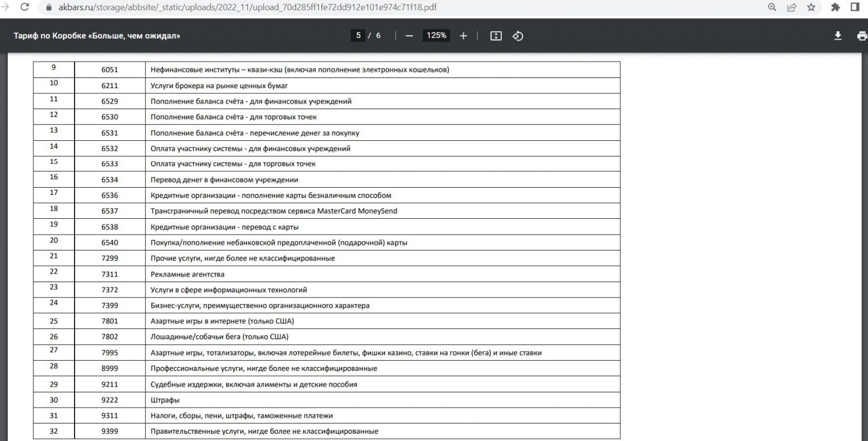Click row number 32 cell
The height and width of the screenshot is (441, 868).
(54, 431)
